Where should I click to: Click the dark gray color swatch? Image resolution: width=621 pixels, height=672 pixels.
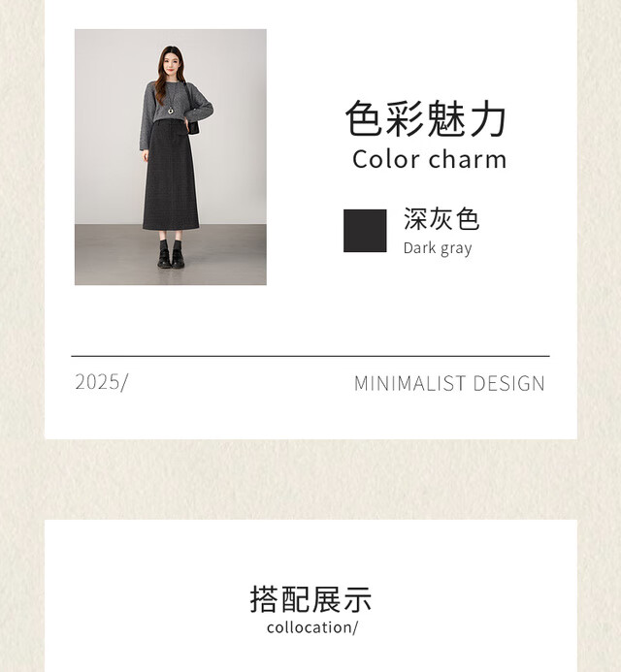point(365,231)
